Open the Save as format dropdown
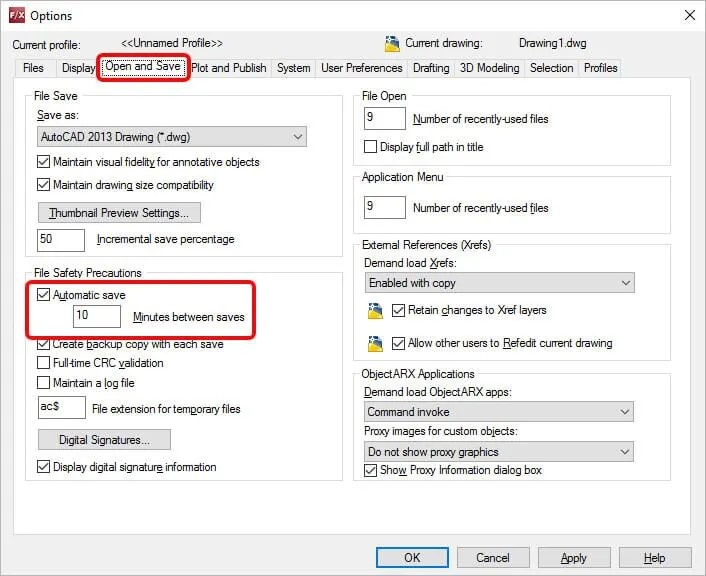The height and width of the screenshot is (576, 706). tap(172, 136)
